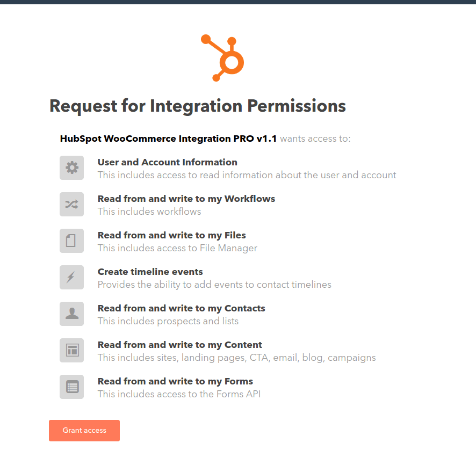476x458 pixels.
Task: Click the gear icon for account information
Action: [x=71, y=168]
